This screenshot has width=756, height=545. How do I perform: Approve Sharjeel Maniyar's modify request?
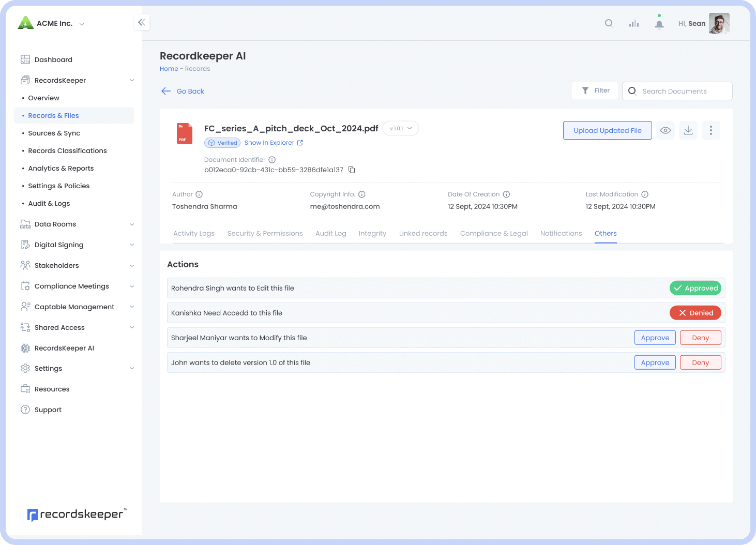(655, 338)
